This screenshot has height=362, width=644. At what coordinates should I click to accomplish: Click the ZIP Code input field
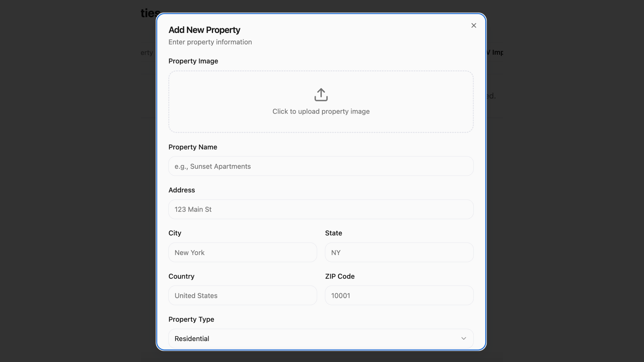399,295
